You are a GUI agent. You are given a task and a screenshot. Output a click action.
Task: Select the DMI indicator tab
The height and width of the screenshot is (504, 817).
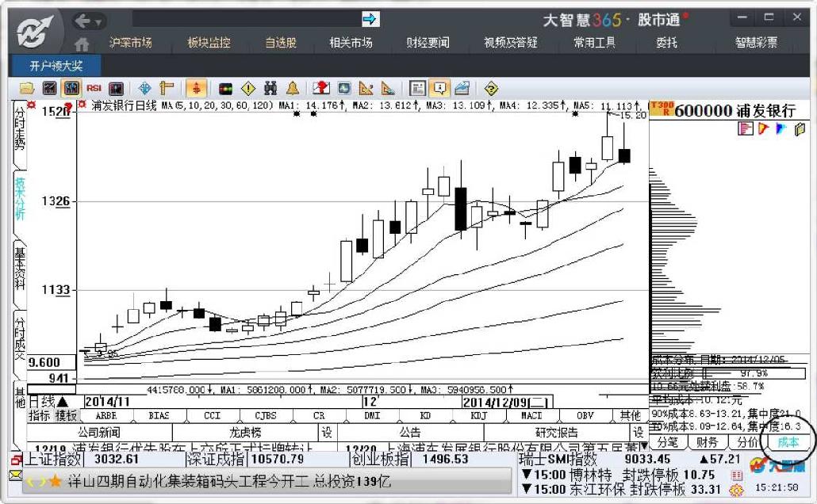point(372,415)
